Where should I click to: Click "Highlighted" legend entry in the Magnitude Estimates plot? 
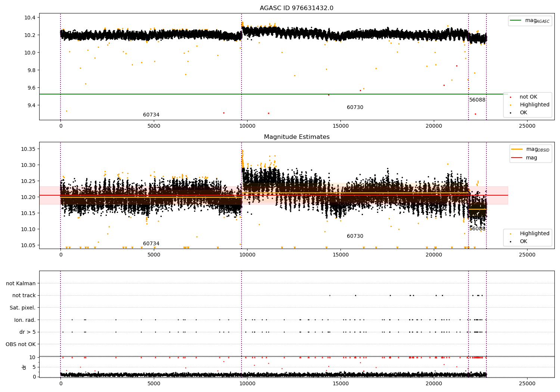tap(534, 233)
